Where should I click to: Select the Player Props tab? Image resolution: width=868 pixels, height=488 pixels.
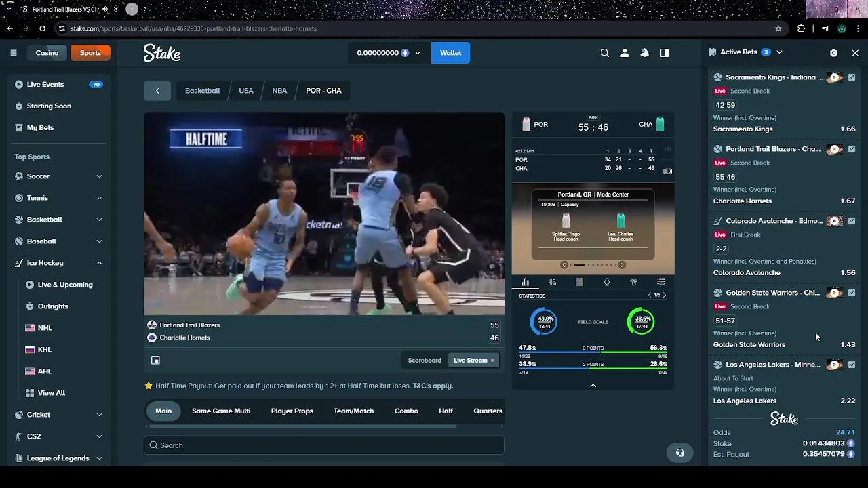click(292, 411)
